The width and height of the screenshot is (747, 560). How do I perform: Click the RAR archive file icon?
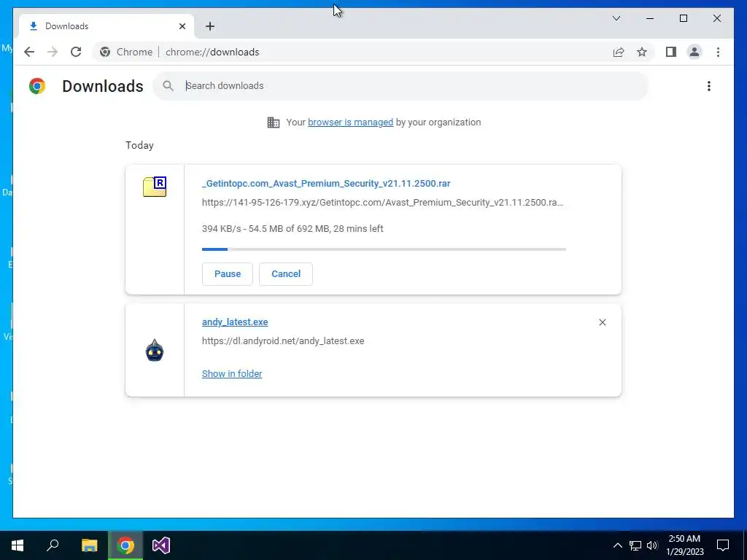155,186
